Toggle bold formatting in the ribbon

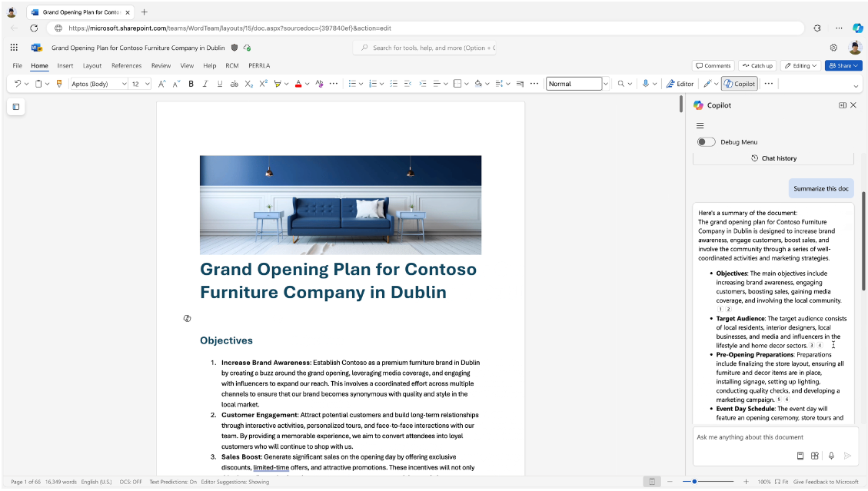(191, 84)
